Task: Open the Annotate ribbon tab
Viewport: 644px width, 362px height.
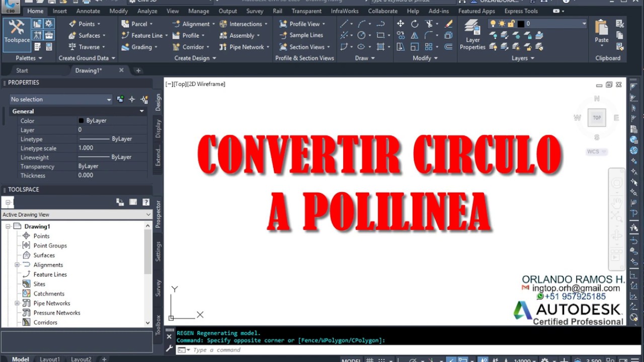Action: (88, 11)
